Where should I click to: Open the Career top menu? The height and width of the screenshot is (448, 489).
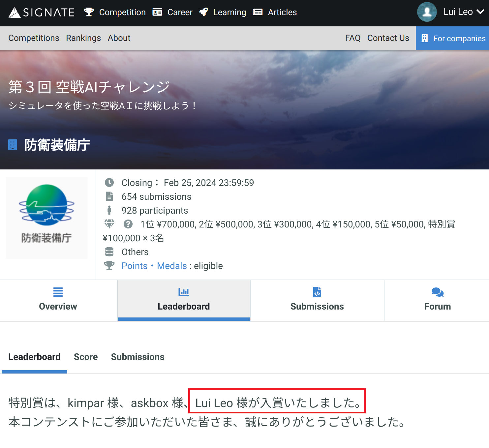tap(172, 12)
